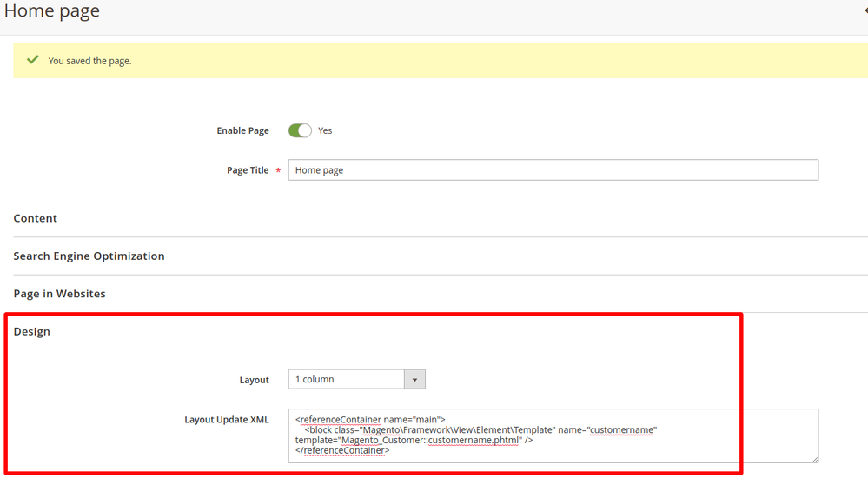Expand the Content section
868x485 pixels.
36,218
